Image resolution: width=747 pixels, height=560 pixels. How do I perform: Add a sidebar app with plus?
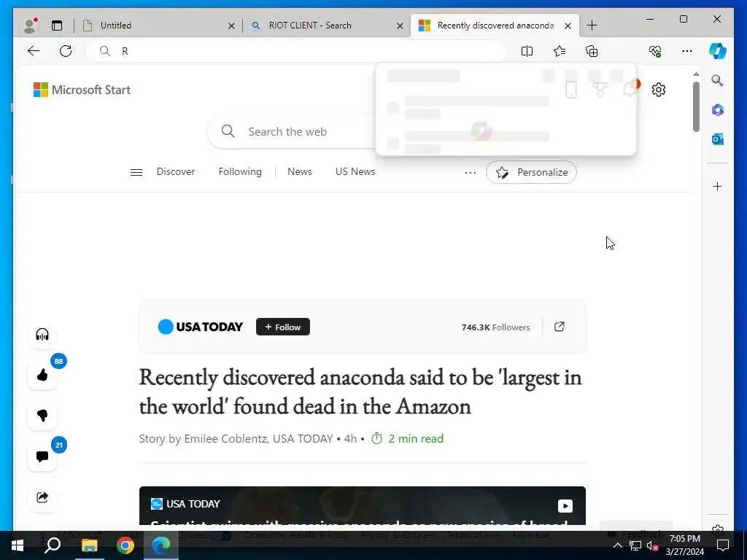718,186
